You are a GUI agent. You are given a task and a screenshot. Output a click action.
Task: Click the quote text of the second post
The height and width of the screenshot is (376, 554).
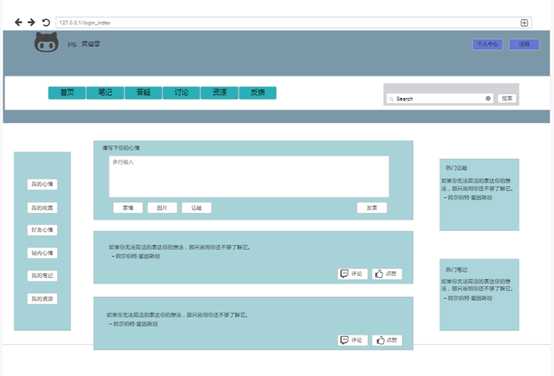[x=177, y=319]
